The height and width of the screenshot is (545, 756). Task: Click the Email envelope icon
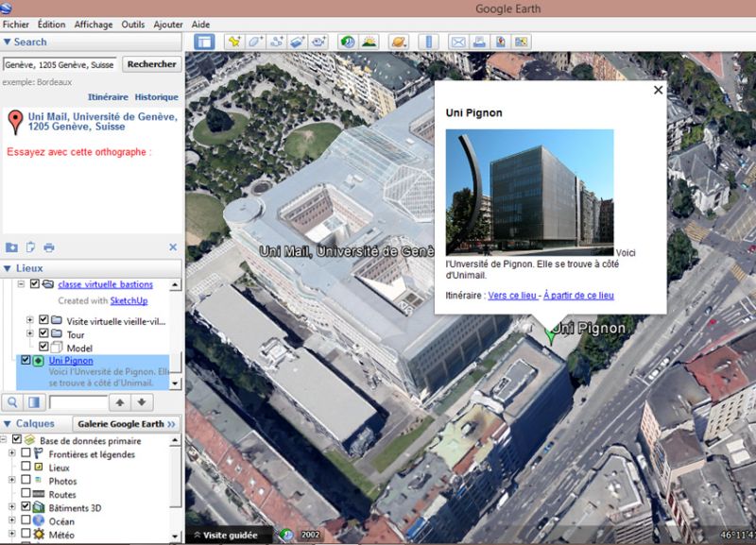[458, 42]
